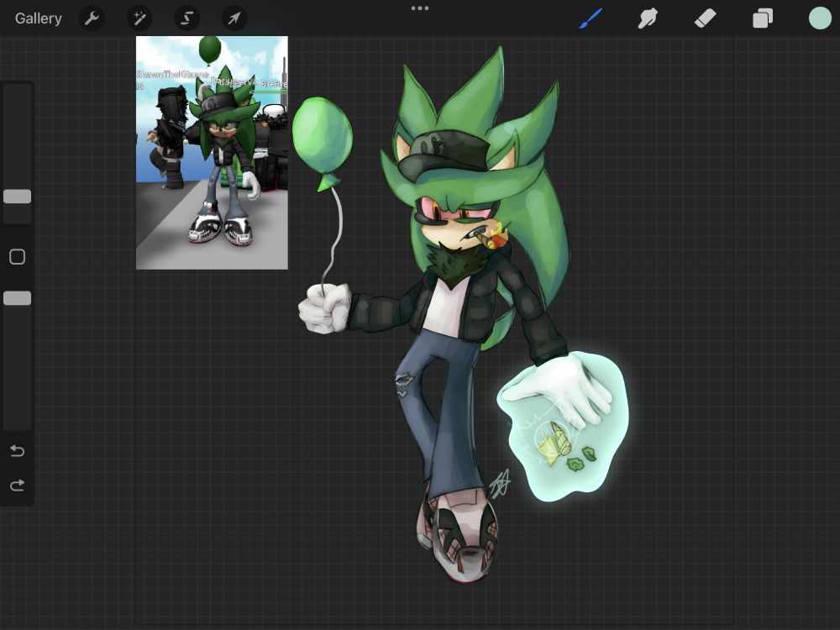Open the Adjustments magic wand menu
840x630 pixels.
click(139, 18)
